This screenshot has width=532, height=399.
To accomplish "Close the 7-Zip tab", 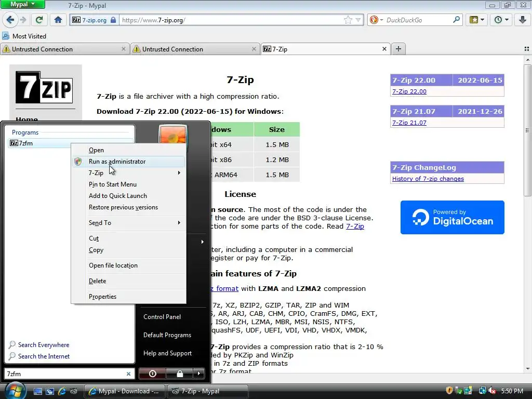I will (384, 49).
